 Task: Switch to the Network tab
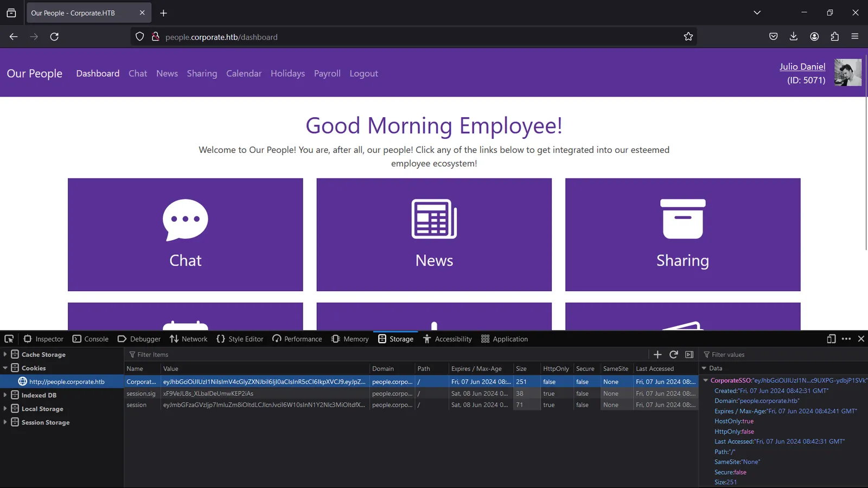[x=189, y=339]
